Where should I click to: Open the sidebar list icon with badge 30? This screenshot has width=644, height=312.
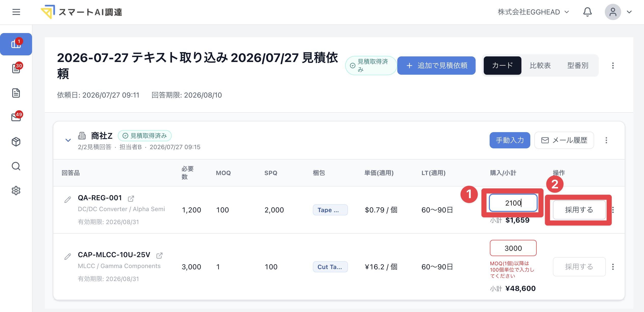(16, 68)
